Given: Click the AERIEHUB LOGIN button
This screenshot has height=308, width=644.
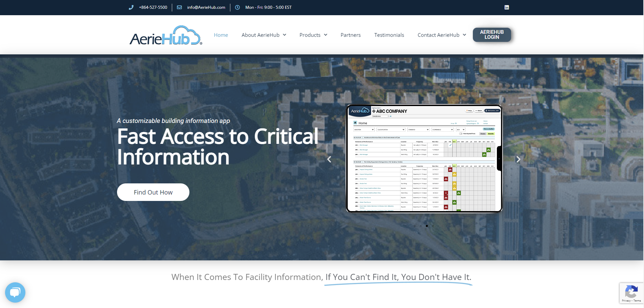Looking at the screenshot, I should pyautogui.click(x=492, y=35).
